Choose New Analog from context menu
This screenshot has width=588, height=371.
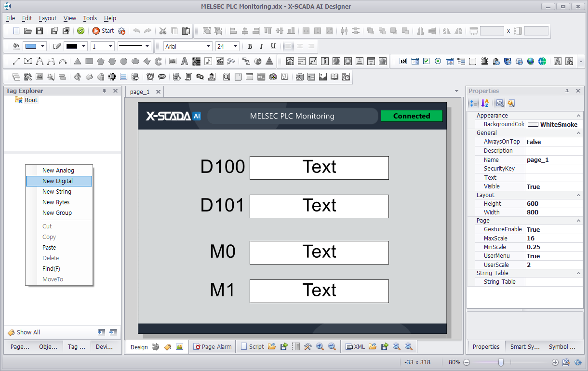(59, 171)
